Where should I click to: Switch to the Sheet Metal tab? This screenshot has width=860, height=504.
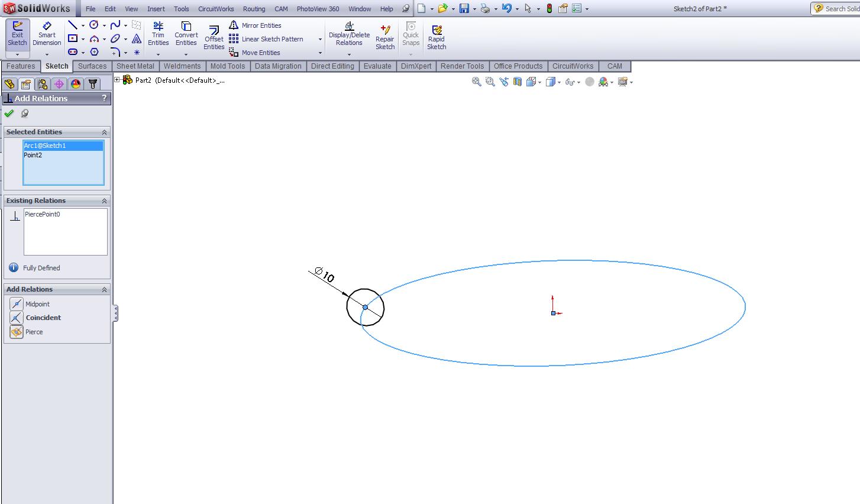coord(135,66)
